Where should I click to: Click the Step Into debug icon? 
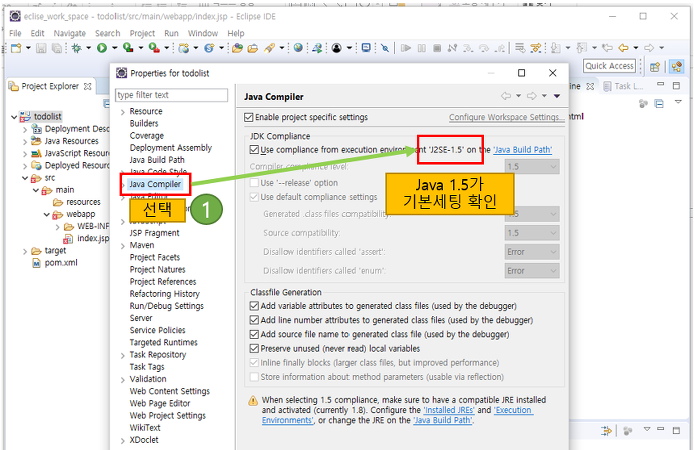(x=468, y=48)
